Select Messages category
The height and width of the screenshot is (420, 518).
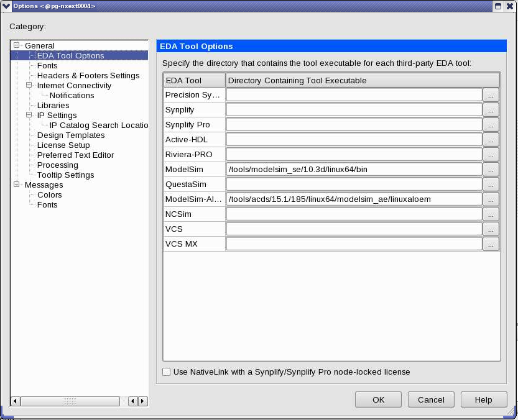tap(44, 185)
